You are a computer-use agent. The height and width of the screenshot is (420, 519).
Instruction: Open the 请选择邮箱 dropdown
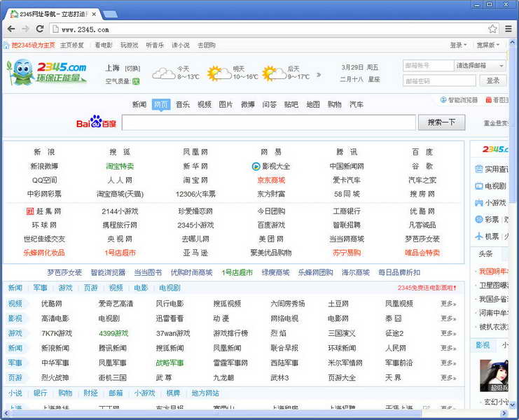pos(480,66)
